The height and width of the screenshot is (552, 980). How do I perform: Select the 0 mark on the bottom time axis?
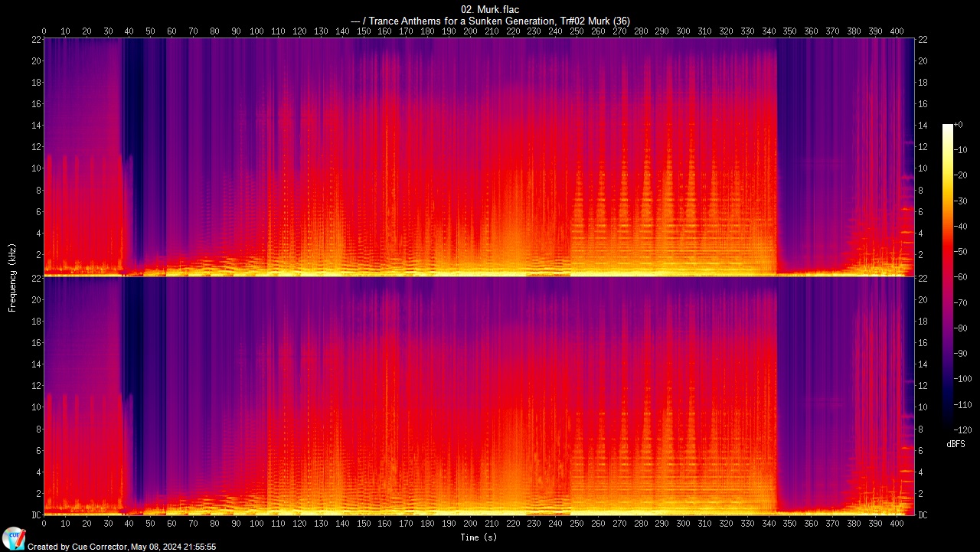[x=44, y=524]
